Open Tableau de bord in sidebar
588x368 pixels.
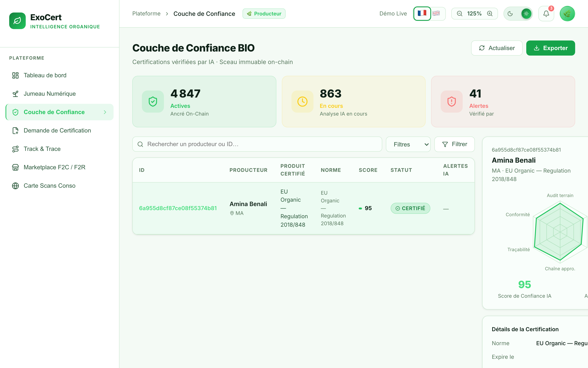[x=60, y=75]
